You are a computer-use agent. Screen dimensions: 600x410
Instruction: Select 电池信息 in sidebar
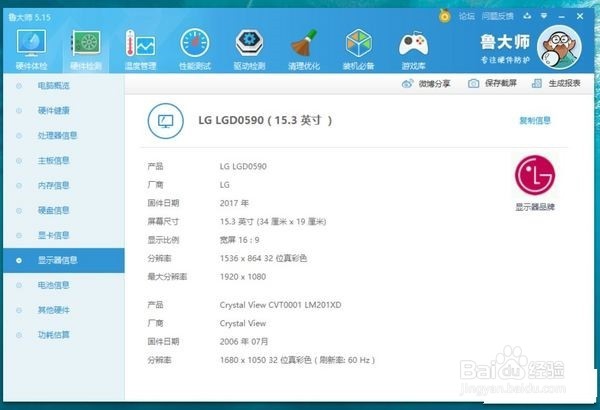(54, 285)
